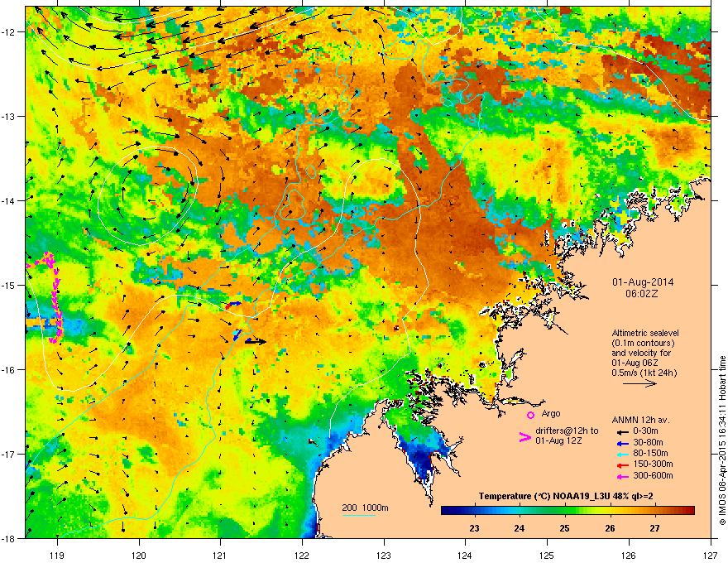This screenshot has width=728, height=563.
Task: Click the magenta 300-600m legend arrow
Action: coord(623,476)
